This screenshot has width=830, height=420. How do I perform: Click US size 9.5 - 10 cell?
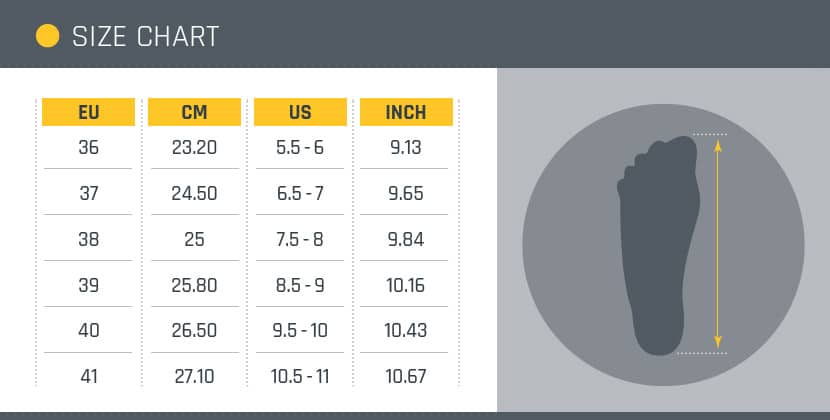300,330
